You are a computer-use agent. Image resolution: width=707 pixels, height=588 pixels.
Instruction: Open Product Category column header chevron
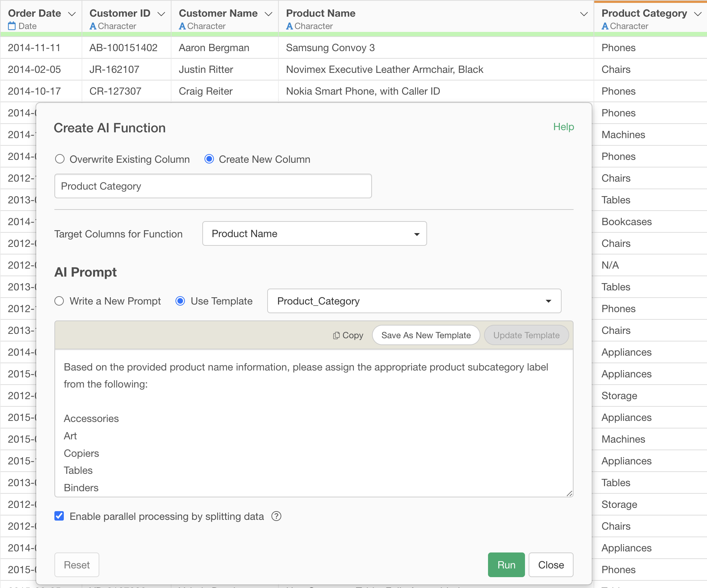(x=698, y=14)
